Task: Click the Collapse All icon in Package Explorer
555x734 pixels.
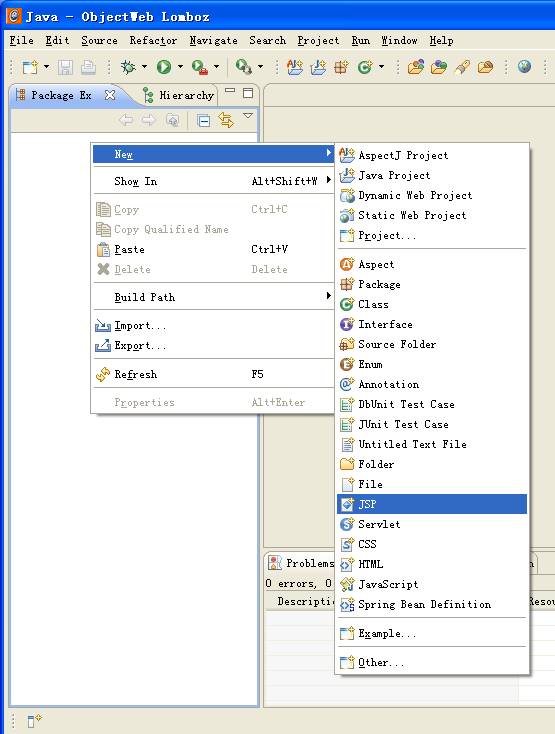Action: pos(204,121)
